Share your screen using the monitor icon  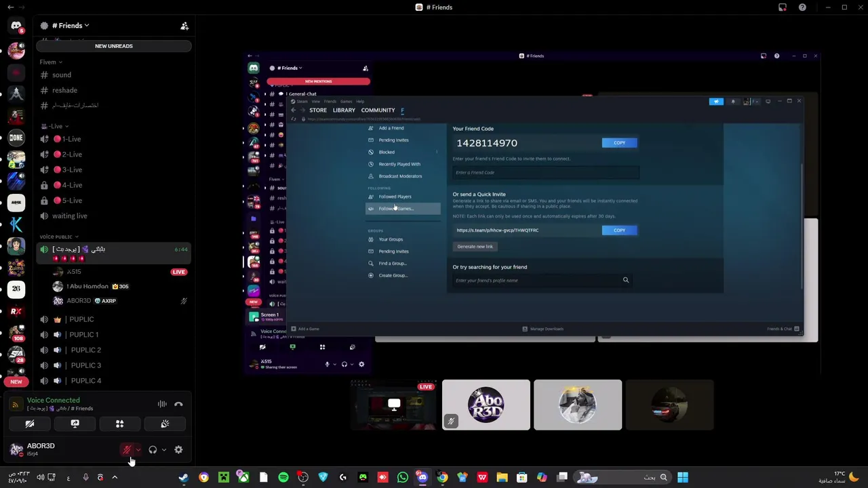(x=75, y=424)
